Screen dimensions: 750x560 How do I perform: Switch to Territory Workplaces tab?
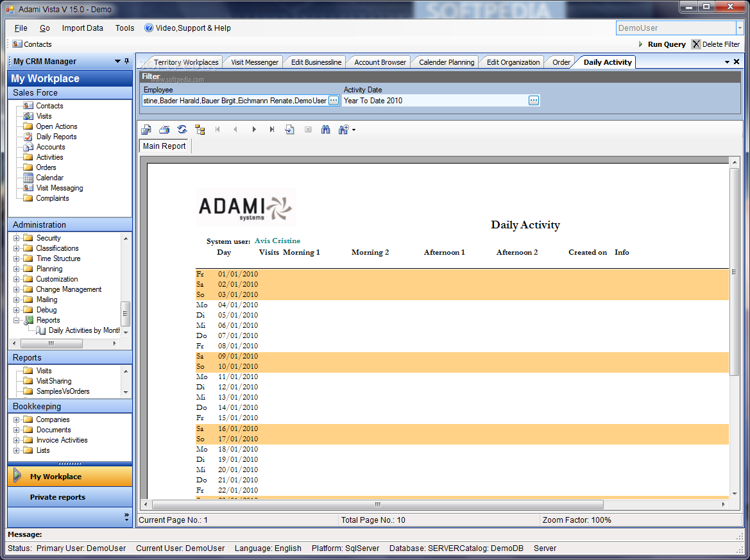tap(186, 62)
